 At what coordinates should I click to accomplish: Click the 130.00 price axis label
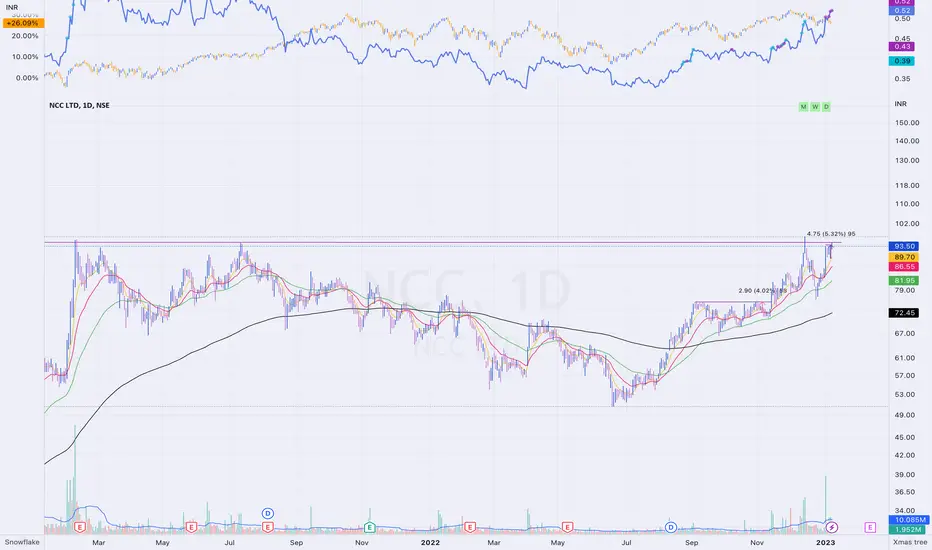click(x=907, y=161)
